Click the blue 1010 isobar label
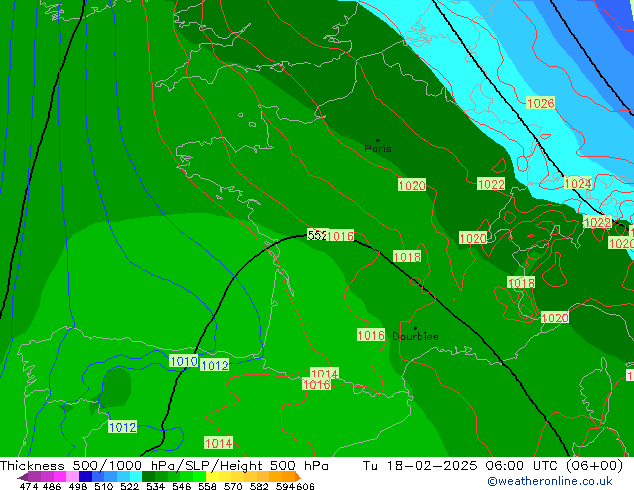This screenshot has width=634, height=490. point(184,361)
